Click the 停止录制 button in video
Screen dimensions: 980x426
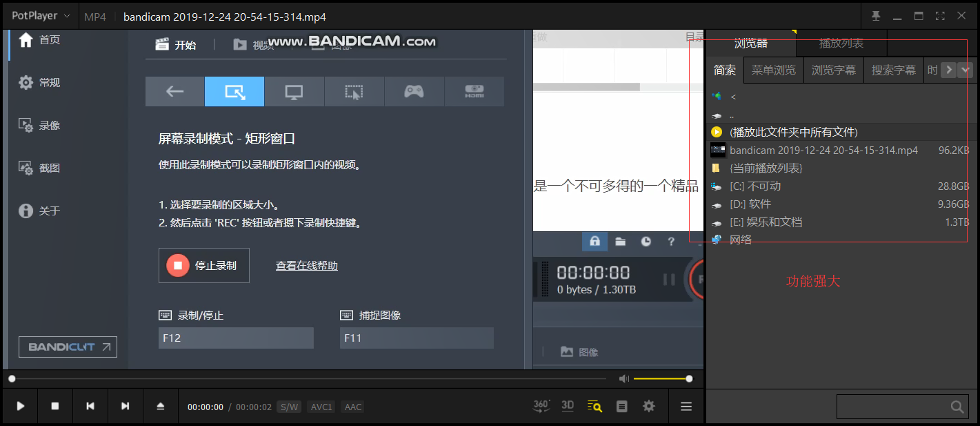(204, 265)
